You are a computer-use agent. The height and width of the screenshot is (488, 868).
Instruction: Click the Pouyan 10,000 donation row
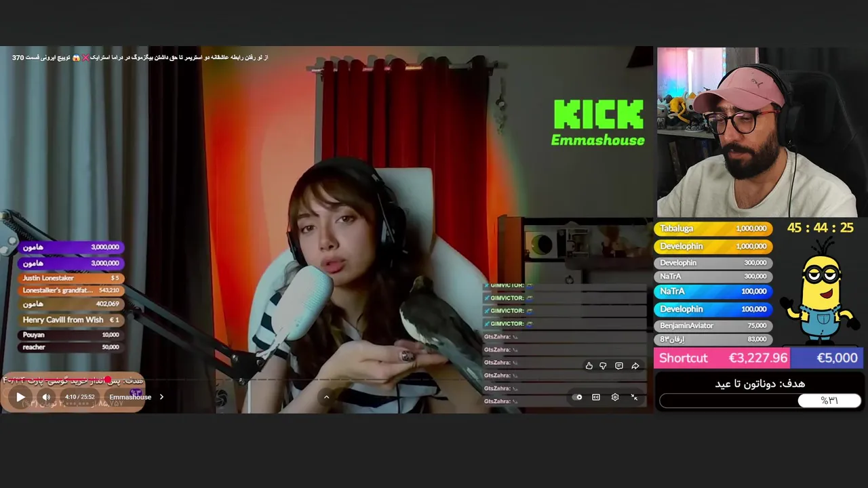(x=71, y=335)
